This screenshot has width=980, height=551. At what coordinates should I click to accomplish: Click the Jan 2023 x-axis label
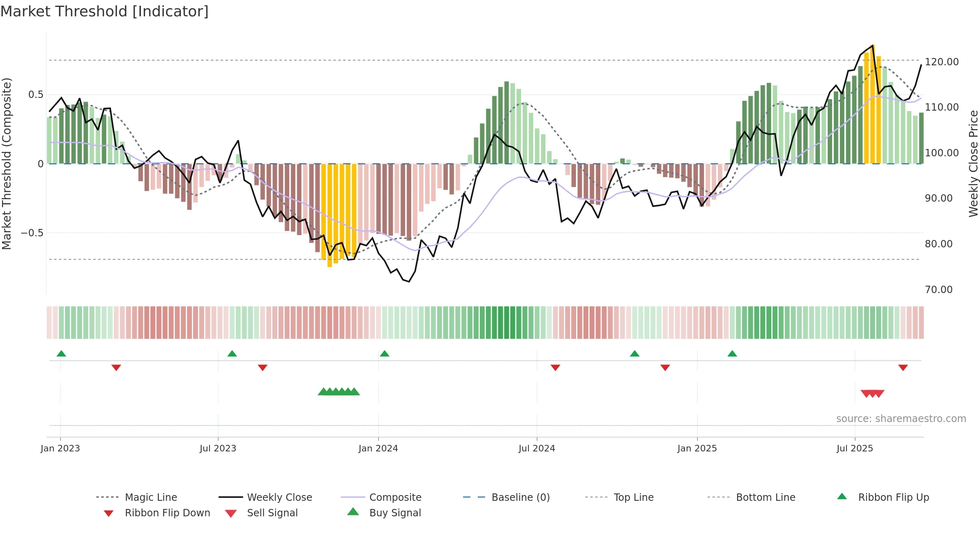click(60, 448)
